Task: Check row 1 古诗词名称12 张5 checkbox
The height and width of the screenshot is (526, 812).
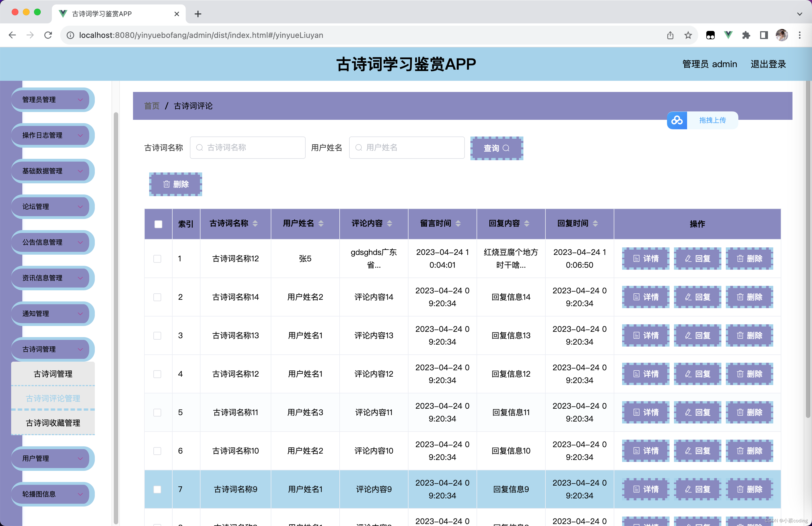Action: point(157,259)
